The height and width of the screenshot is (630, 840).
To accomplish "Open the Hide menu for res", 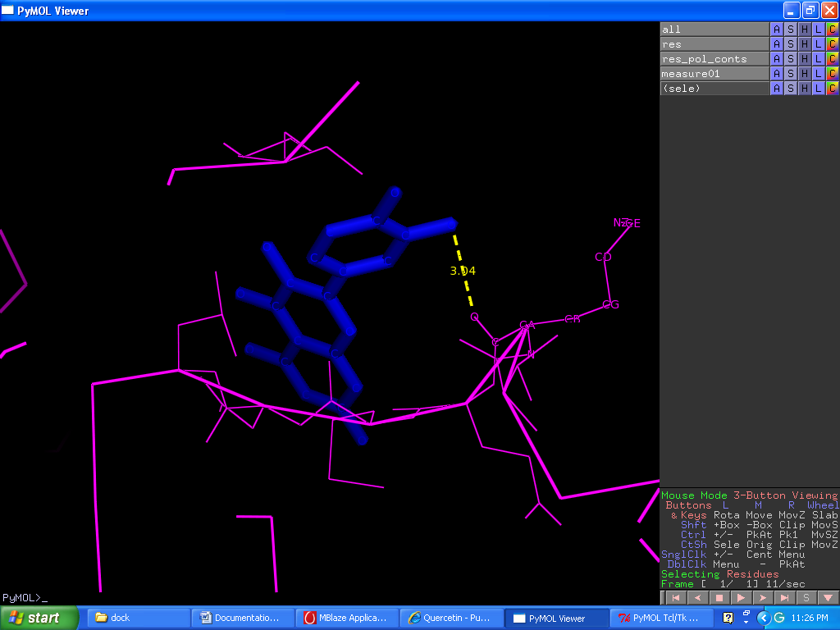I will (804, 44).
